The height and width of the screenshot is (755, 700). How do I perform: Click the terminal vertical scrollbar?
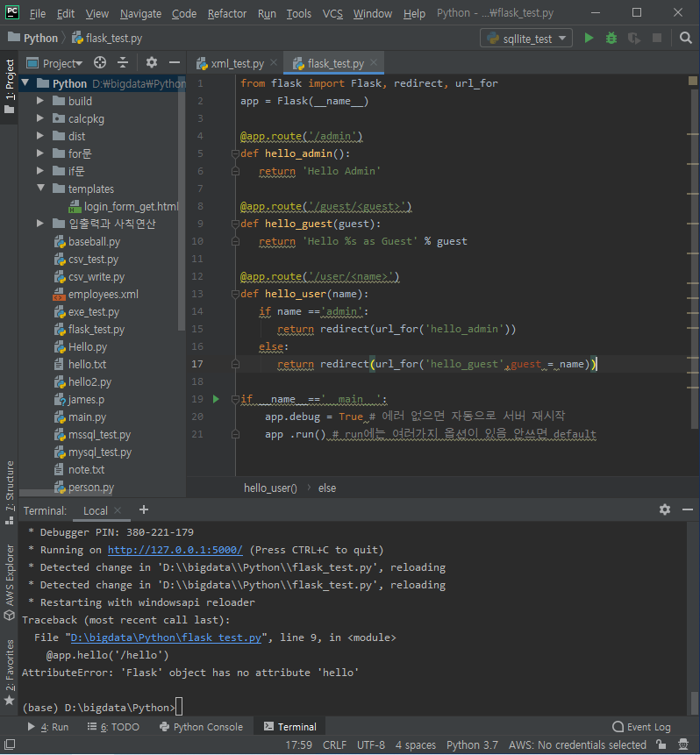pyautogui.click(x=694, y=703)
